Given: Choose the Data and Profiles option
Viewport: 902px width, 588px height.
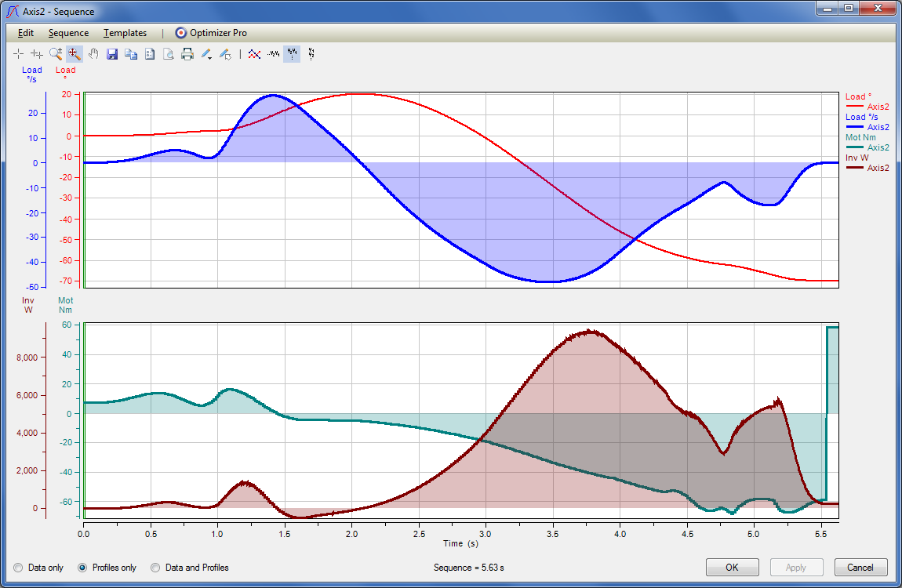Looking at the screenshot, I should 155,567.
